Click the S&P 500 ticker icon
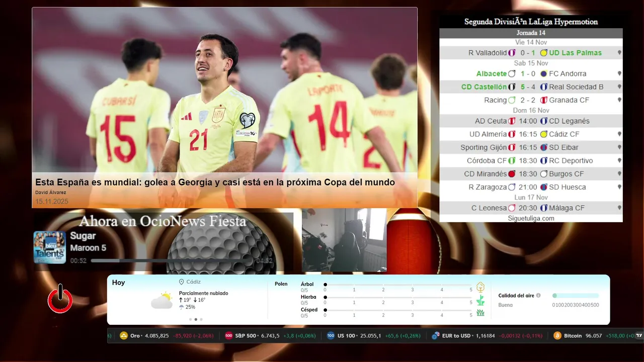The width and height of the screenshot is (644, 362). pyautogui.click(x=228, y=335)
